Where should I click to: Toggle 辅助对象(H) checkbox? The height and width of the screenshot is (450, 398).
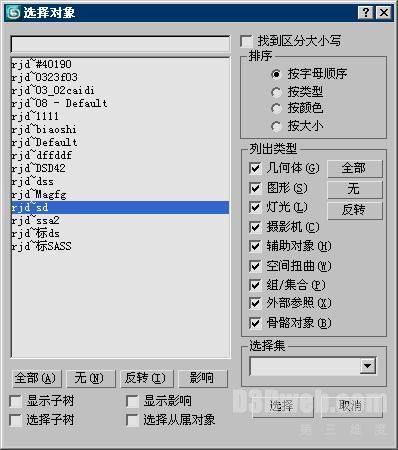(255, 246)
